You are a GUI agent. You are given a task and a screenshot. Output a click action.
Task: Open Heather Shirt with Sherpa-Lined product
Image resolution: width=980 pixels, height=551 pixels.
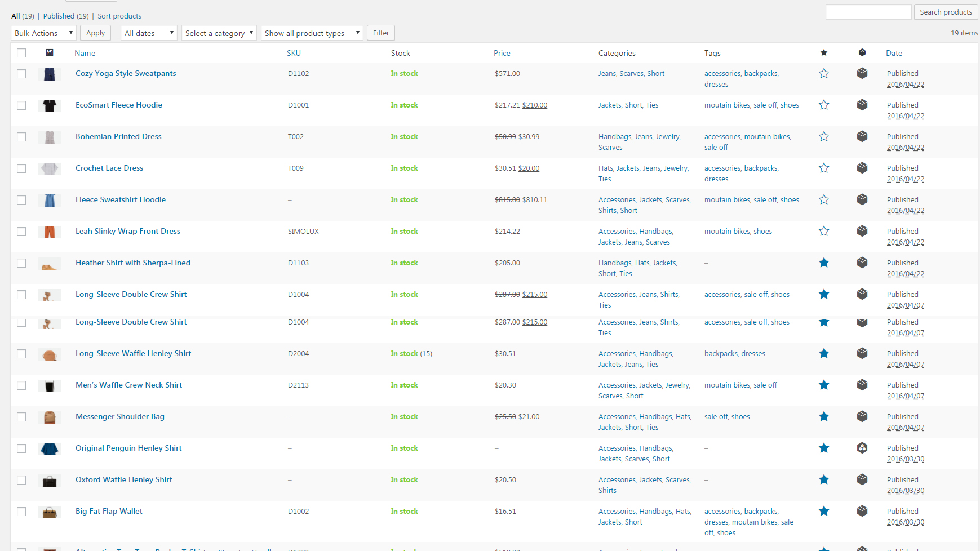point(133,263)
